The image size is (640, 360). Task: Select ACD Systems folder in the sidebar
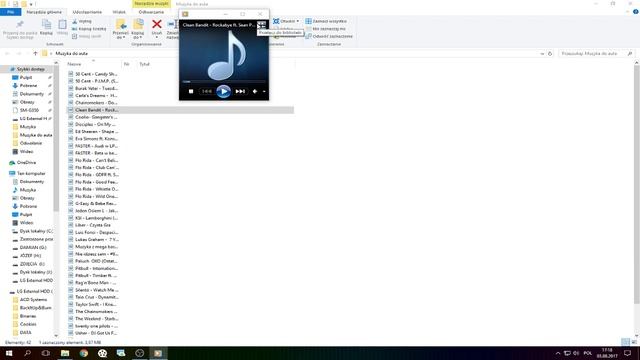pos(33,300)
